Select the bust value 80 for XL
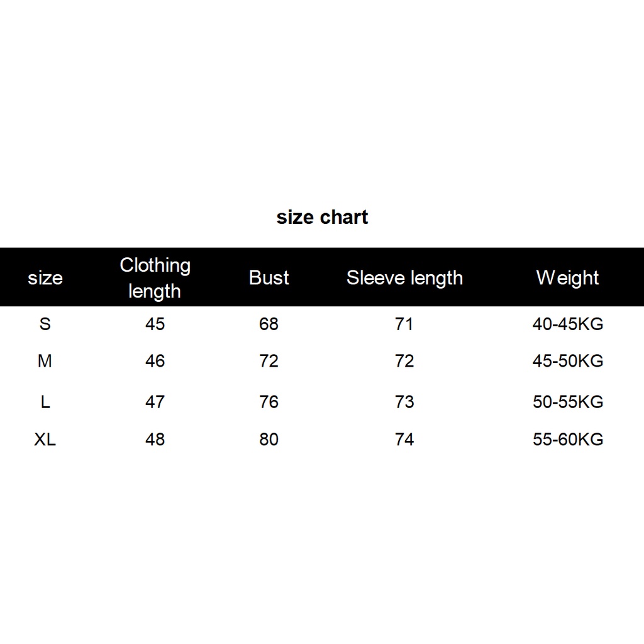Screen dimensions: 644x644 coord(269,439)
